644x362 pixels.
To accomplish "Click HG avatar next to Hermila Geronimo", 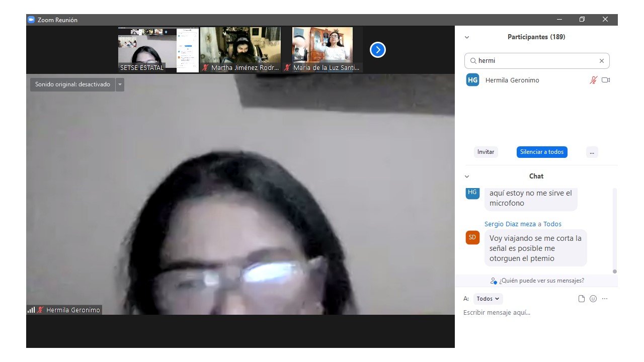I will [472, 80].
